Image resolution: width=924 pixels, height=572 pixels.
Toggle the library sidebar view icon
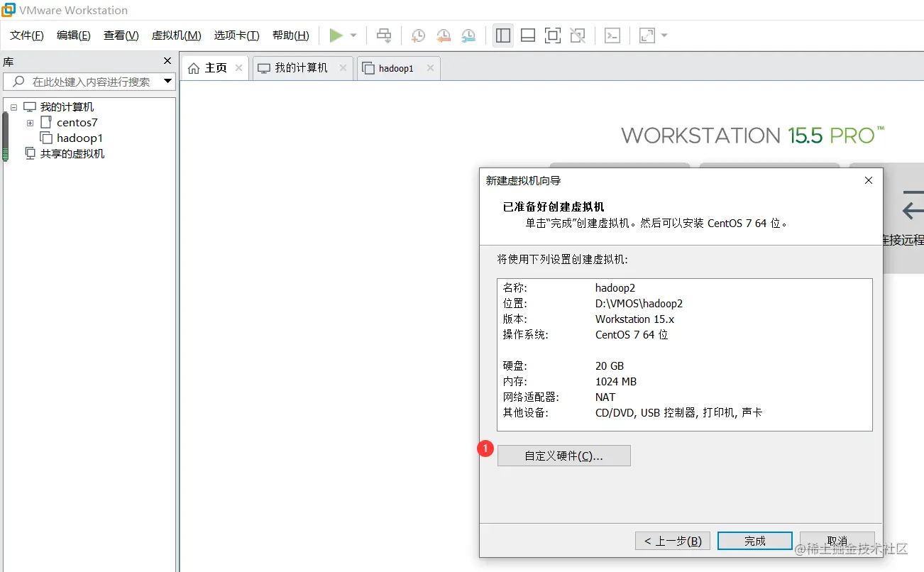point(503,35)
